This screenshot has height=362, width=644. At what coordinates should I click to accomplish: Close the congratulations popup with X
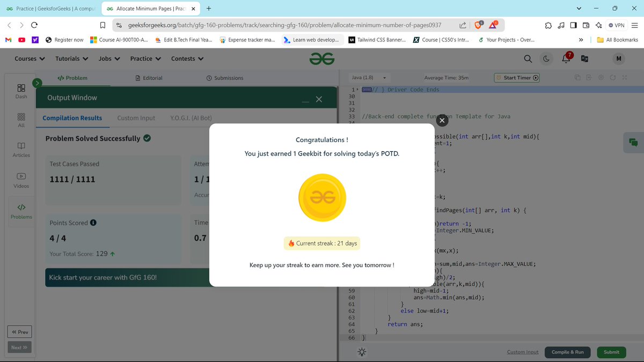pos(442,121)
